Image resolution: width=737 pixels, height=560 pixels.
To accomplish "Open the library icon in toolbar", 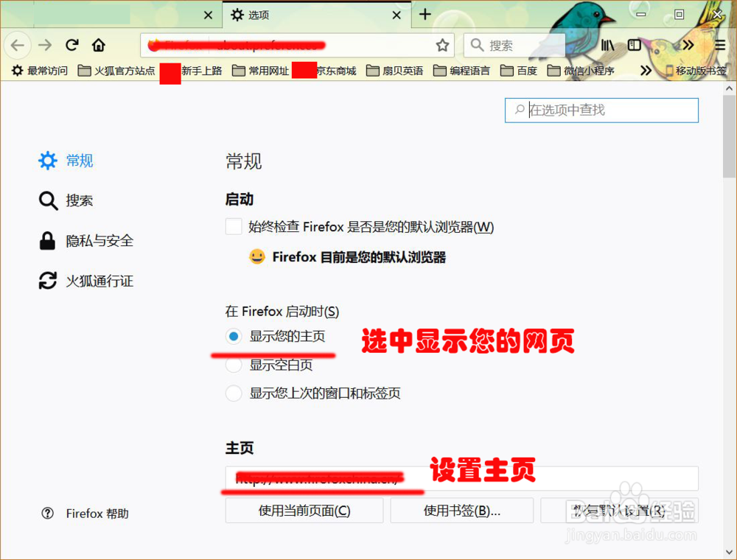I will coord(607,45).
